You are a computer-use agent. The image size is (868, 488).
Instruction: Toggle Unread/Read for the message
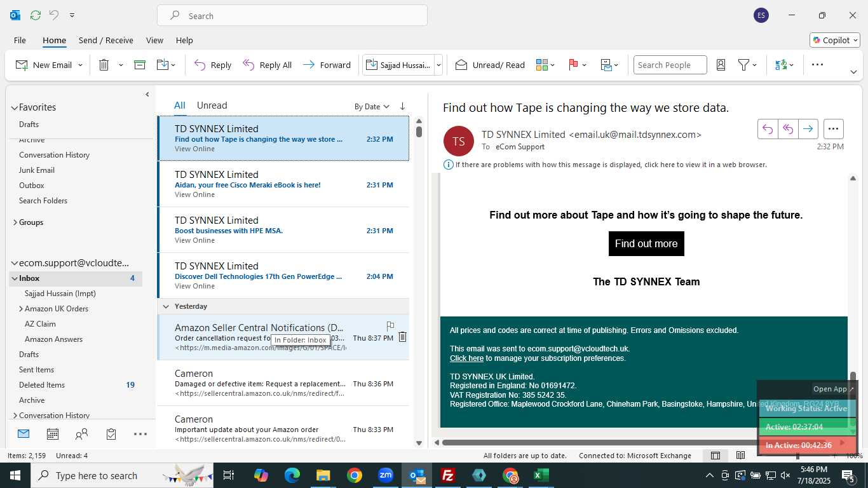point(490,65)
